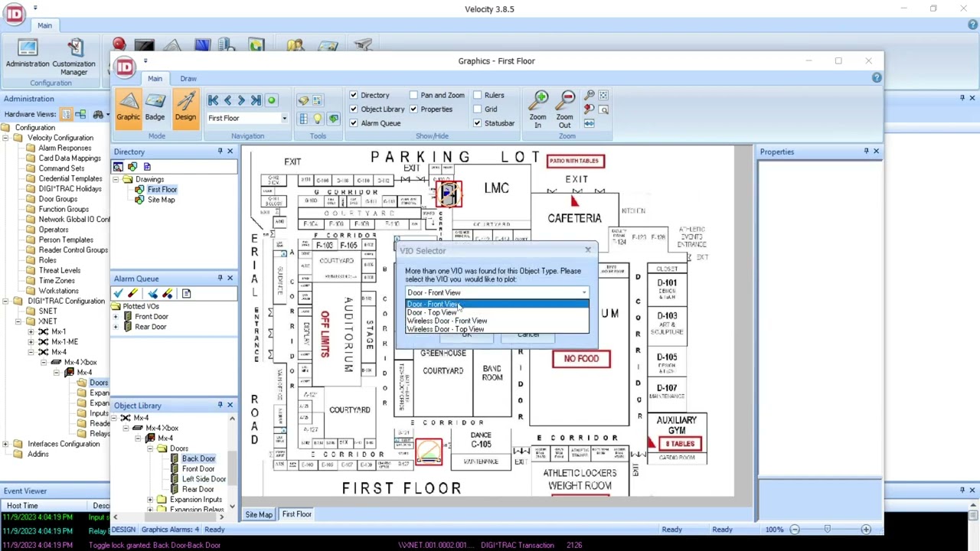Open the First Floor drawing dropdown
The height and width of the screenshot is (551, 980).
(x=284, y=119)
